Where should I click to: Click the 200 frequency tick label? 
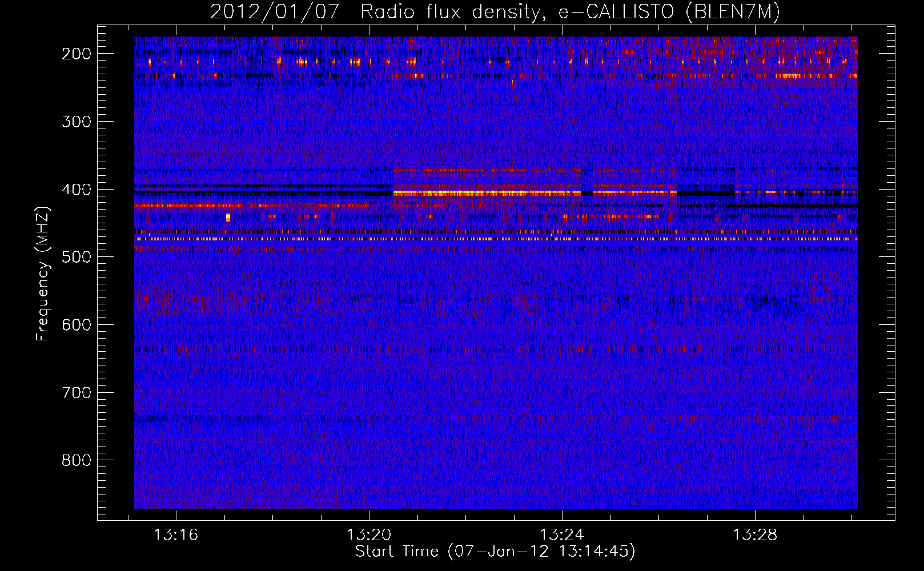coord(77,54)
